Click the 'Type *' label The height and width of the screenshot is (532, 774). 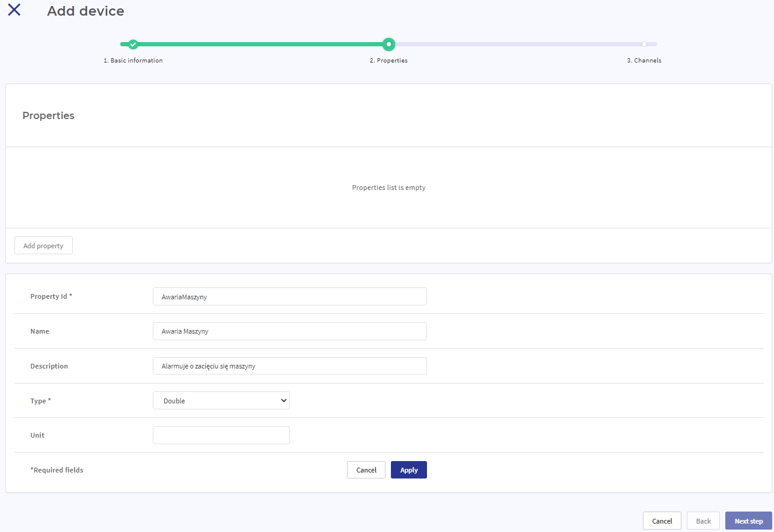click(41, 401)
